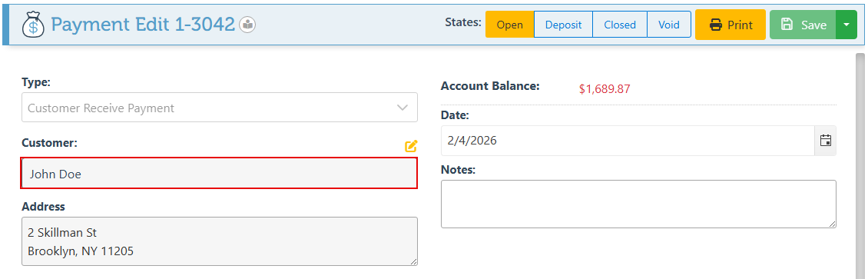Click the Payment Edit 1-3042 title

[144, 25]
